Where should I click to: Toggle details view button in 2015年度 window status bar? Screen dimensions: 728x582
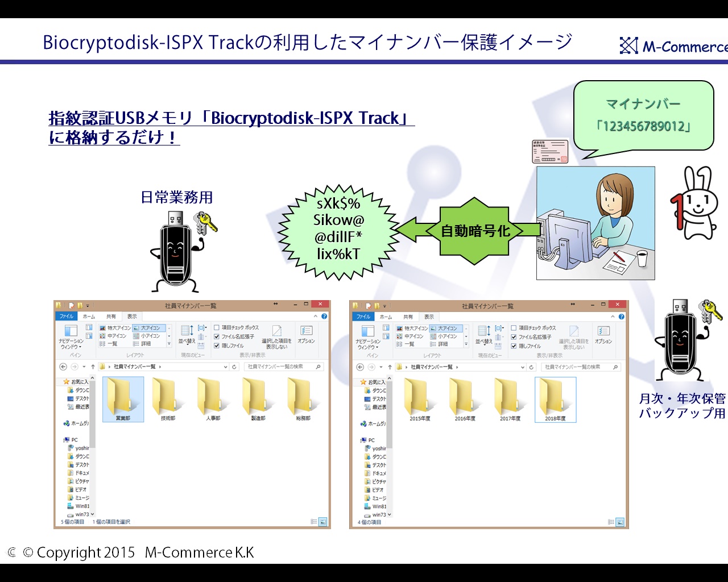pos(611,522)
